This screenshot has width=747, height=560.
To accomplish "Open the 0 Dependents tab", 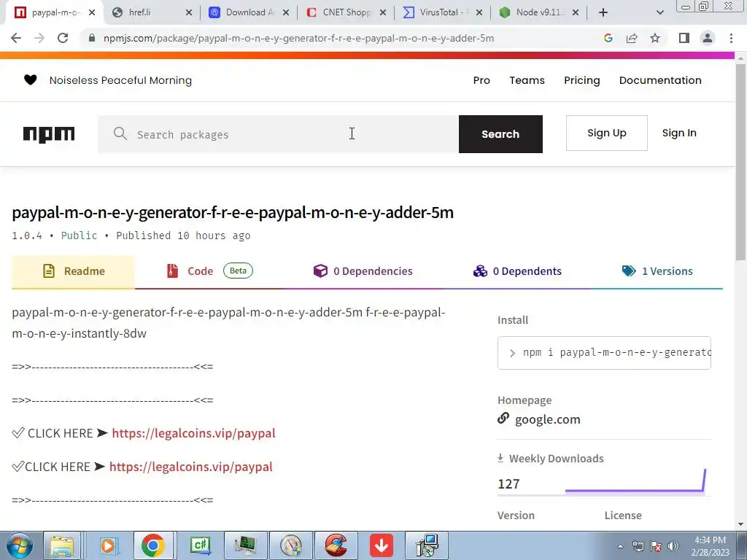I will 517,271.
